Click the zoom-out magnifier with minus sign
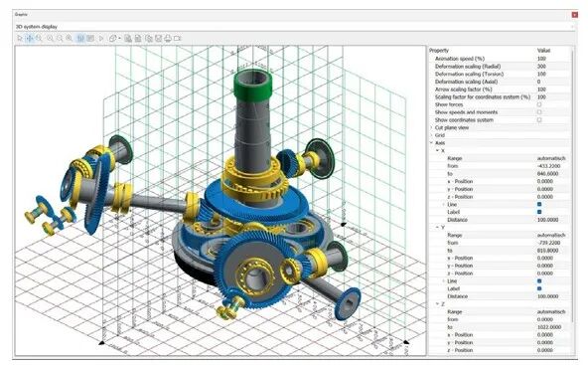The width and height of the screenshot is (588, 365). click(60, 39)
